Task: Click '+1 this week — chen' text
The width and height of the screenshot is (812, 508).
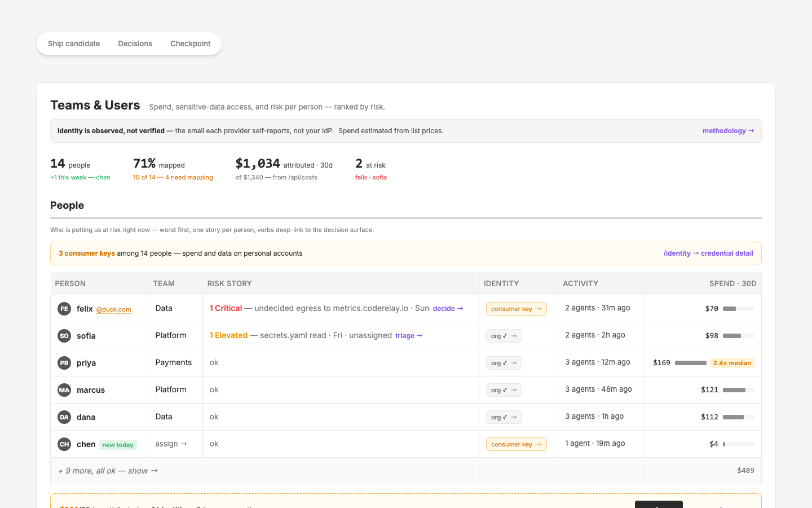Action: [80, 177]
